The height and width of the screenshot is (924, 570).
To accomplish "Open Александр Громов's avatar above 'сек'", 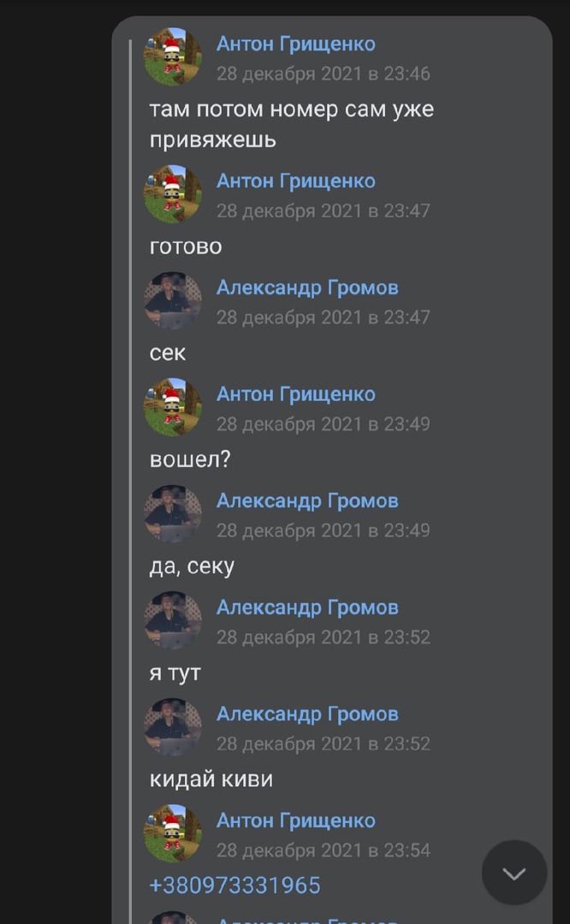I will point(173,300).
